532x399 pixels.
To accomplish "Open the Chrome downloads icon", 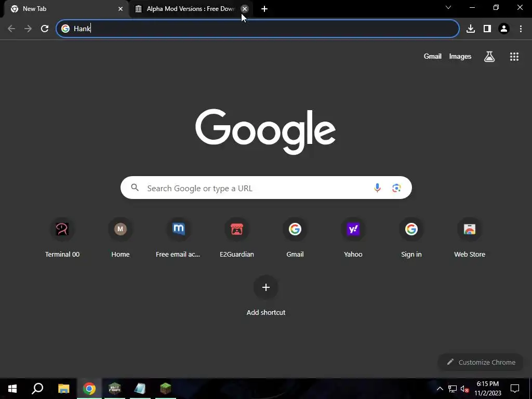I will (x=471, y=29).
